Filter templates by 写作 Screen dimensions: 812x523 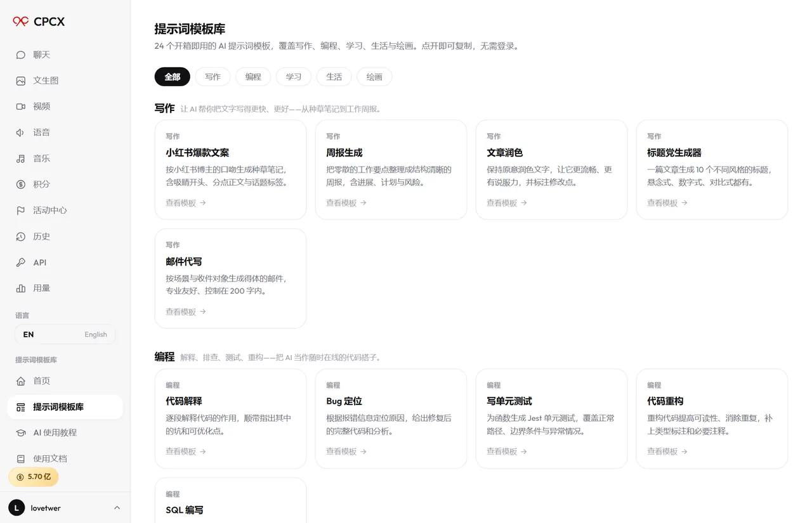[213, 77]
